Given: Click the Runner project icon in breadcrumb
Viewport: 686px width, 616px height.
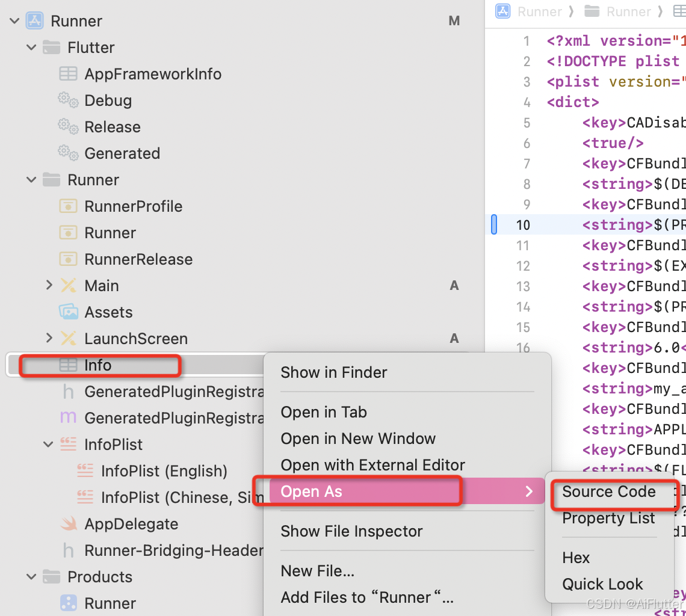Looking at the screenshot, I should coord(502,11).
